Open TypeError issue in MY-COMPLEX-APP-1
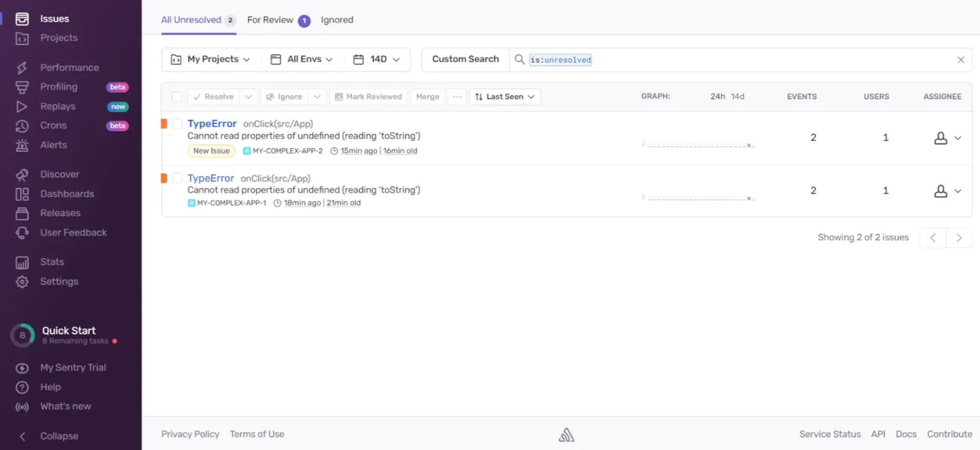Screen dimensions: 980x450 211,178
